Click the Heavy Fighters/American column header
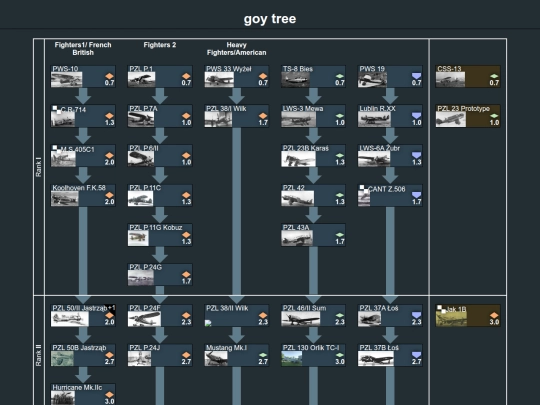The width and height of the screenshot is (540, 405). point(237,49)
